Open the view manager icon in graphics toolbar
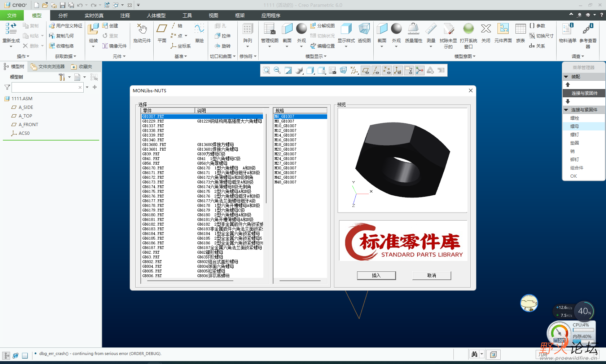This screenshot has width=606, height=364. click(x=332, y=70)
